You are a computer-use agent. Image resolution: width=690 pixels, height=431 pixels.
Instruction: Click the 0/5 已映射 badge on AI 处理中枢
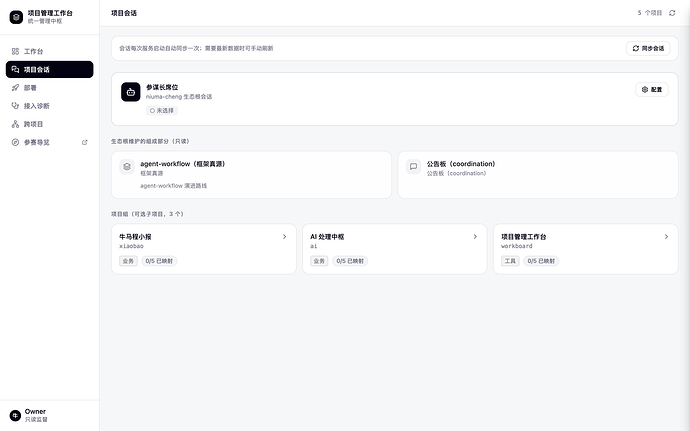tap(350, 261)
